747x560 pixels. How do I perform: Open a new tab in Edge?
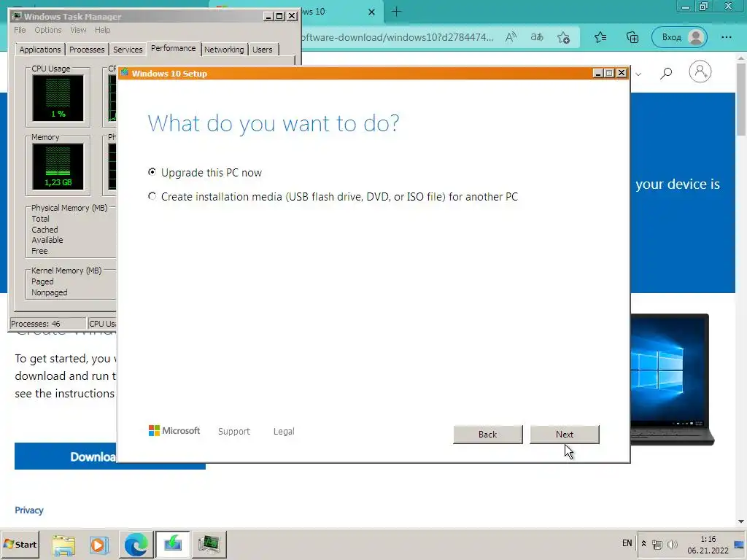coord(396,12)
